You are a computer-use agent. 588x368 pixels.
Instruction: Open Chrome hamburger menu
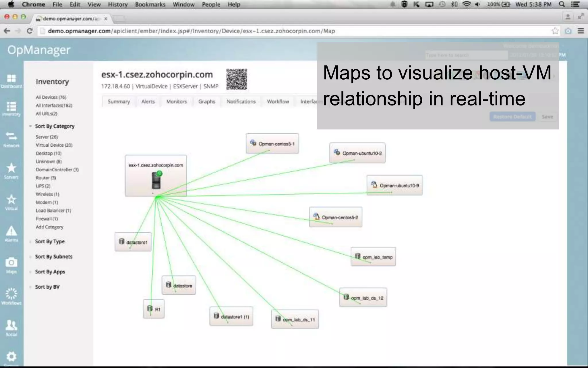(581, 31)
